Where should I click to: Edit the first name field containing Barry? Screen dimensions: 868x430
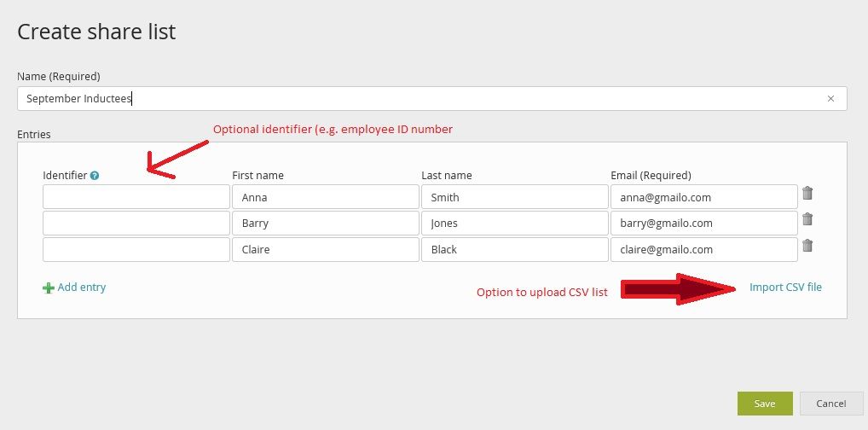click(x=326, y=224)
